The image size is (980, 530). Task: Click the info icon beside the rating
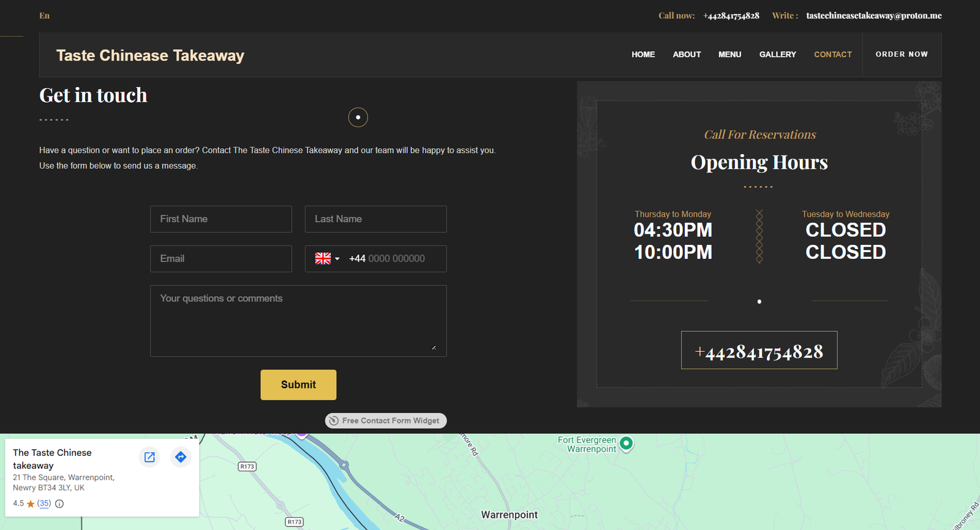click(59, 504)
